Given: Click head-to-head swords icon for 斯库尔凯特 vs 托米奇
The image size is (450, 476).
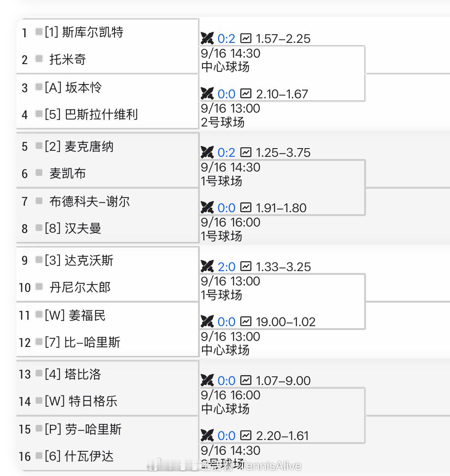Looking at the screenshot, I should point(207,38).
